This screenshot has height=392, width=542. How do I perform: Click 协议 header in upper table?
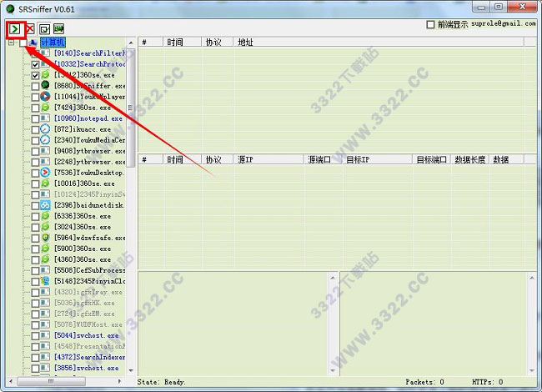217,43
